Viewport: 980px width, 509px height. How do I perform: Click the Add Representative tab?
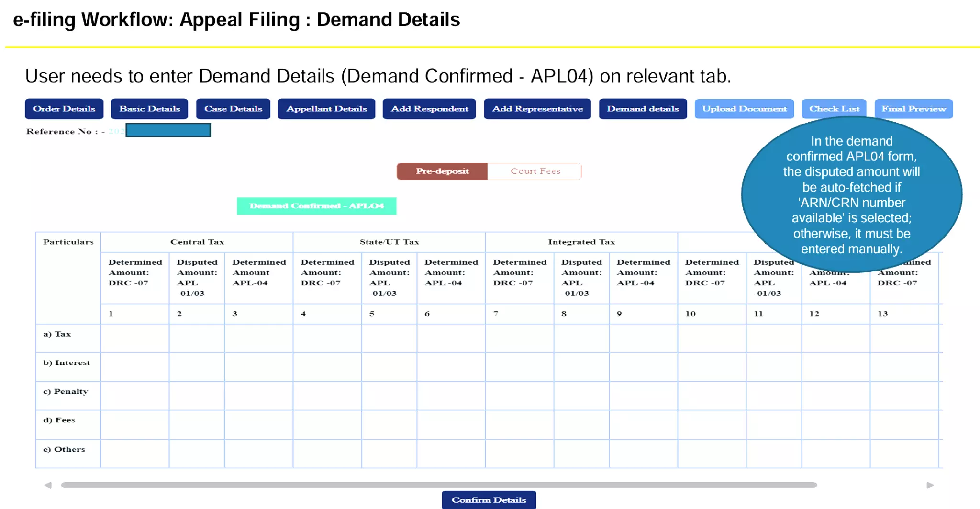537,109
